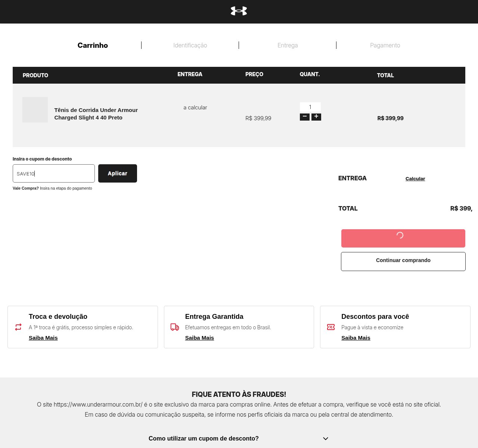Click the Under Armour logo in header

[x=239, y=11]
